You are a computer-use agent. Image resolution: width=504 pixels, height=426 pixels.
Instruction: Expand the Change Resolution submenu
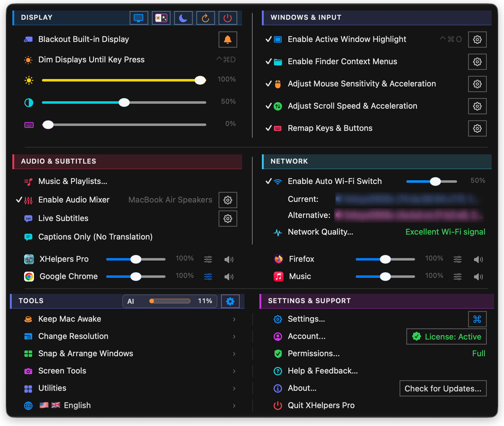(x=130, y=336)
